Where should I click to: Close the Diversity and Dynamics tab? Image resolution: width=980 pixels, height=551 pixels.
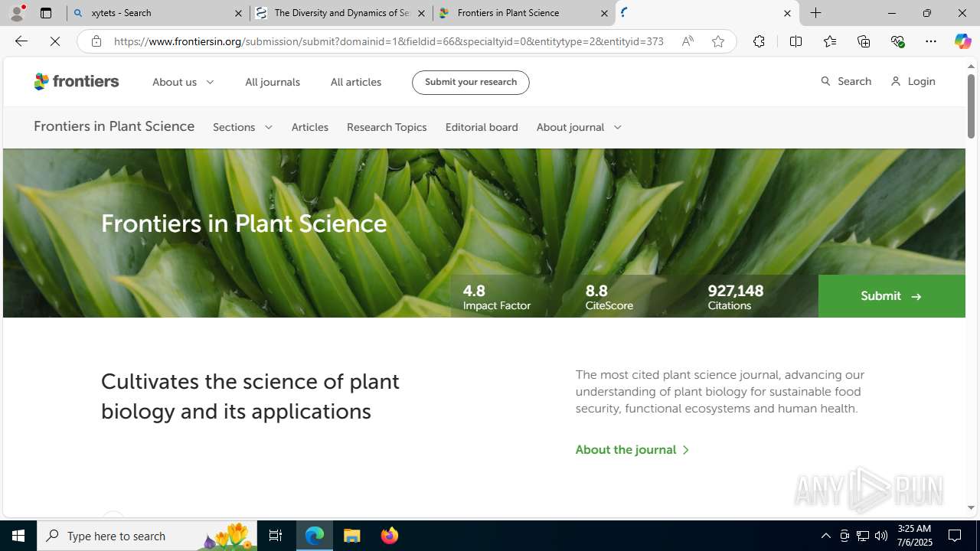pos(421,13)
